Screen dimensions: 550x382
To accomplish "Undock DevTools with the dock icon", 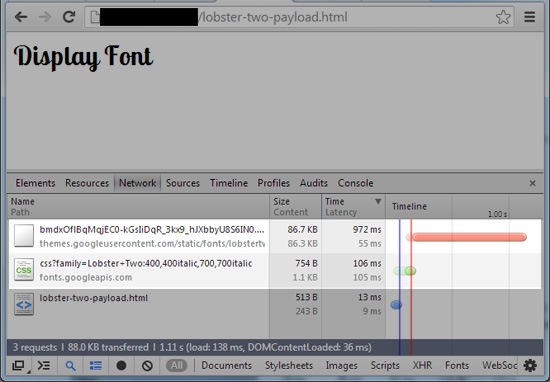I will coord(19,366).
